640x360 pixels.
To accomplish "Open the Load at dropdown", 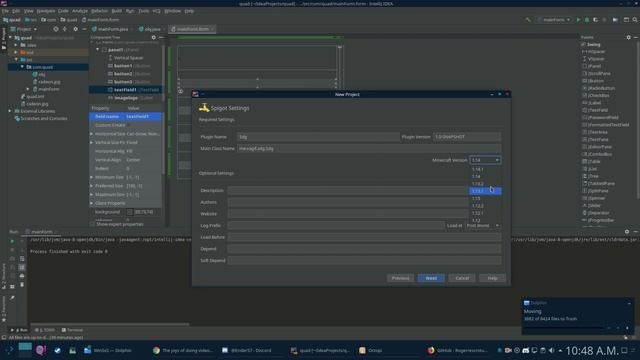I will [483, 225].
